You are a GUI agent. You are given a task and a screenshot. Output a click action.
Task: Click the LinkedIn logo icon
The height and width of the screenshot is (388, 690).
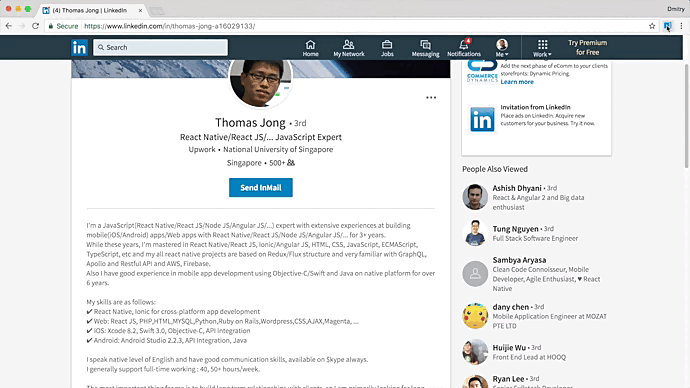click(x=80, y=48)
